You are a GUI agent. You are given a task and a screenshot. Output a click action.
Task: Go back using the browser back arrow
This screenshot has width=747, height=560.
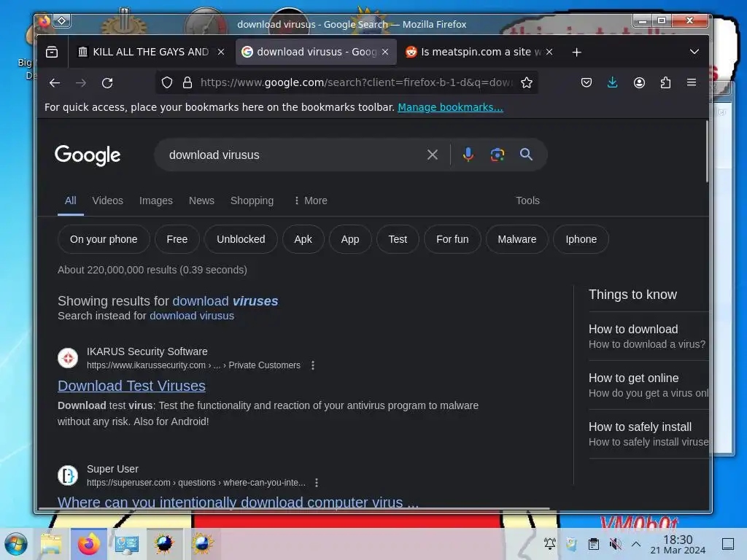point(55,83)
